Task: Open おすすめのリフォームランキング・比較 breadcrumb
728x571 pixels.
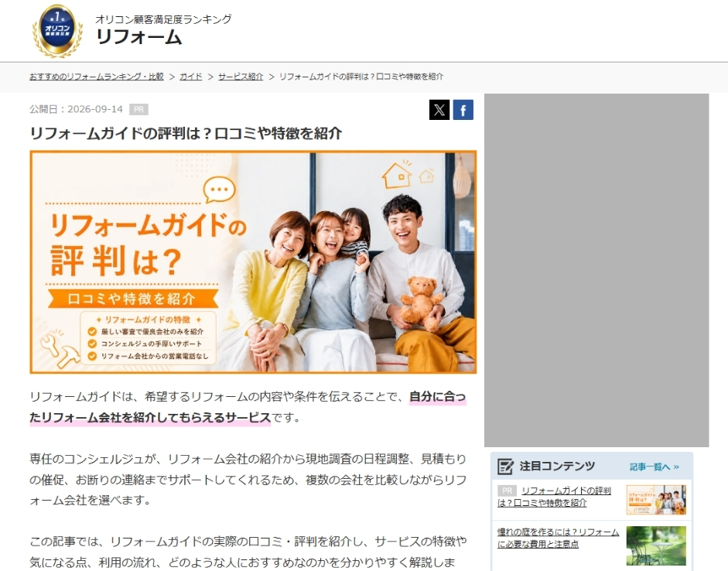Action: click(x=97, y=77)
